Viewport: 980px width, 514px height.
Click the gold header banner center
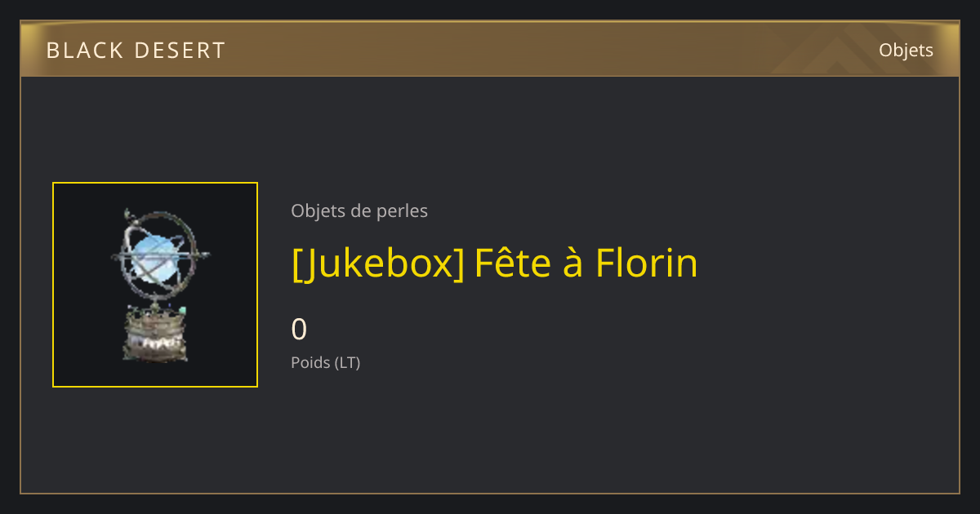point(490,49)
